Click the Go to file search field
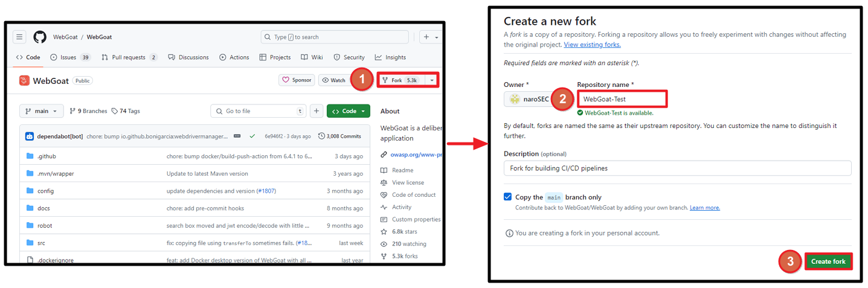Screen dimensions: 868x288 click(259, 111)
